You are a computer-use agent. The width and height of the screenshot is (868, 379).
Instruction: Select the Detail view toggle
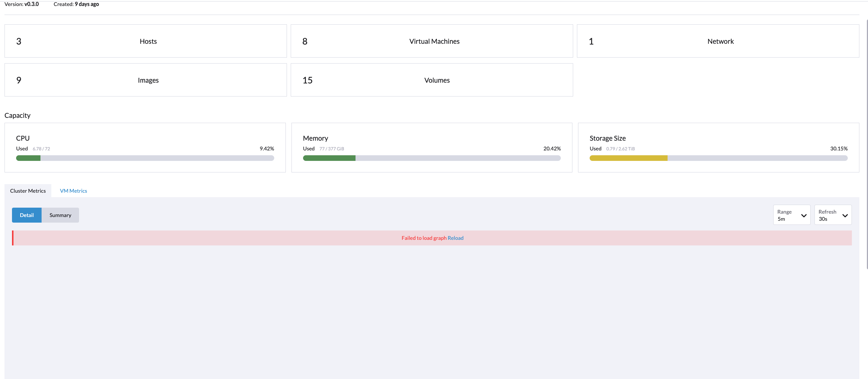[27, 215]
